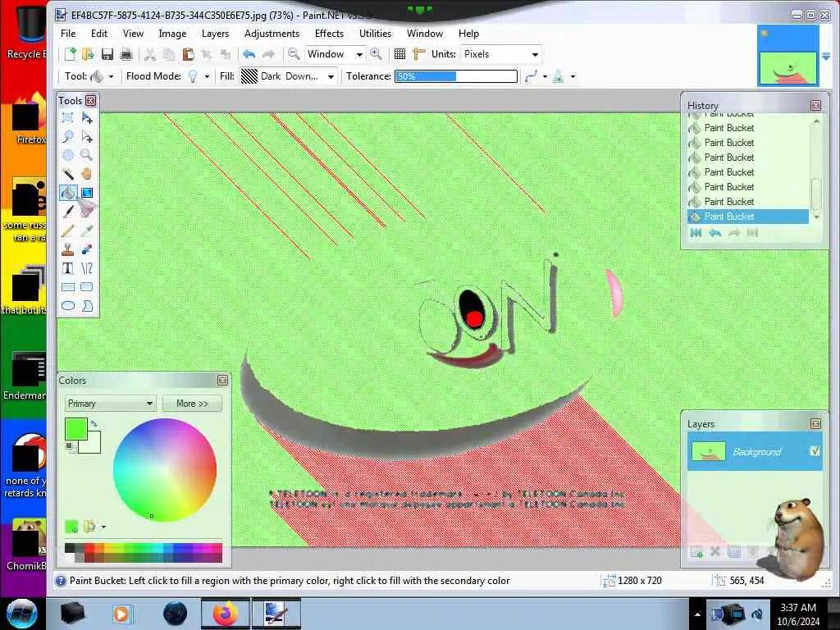Select the Rectangle shape tool

[x=68, y=287]
